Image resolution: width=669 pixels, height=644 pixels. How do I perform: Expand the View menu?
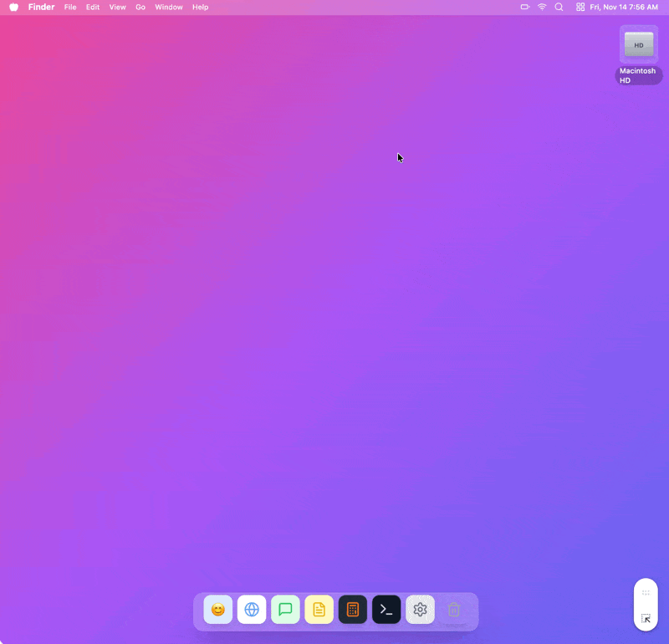pyautogui.click(x=117, y=7)
